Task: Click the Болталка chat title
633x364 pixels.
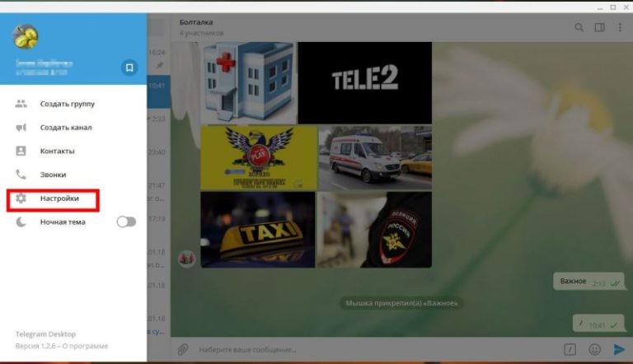Action: click(196, 22)
